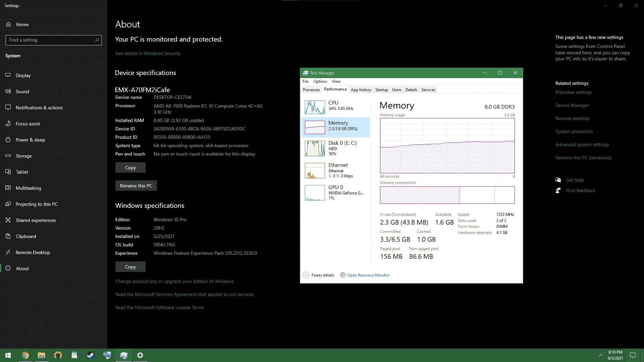This screenshot has width=644, height=362.
Task: Open the System protection link
Action: coord(574,131)
